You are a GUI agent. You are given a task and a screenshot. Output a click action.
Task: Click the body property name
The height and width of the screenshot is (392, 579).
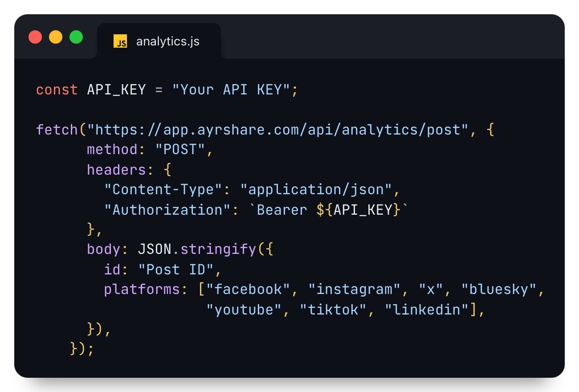(x=104, y=249)
